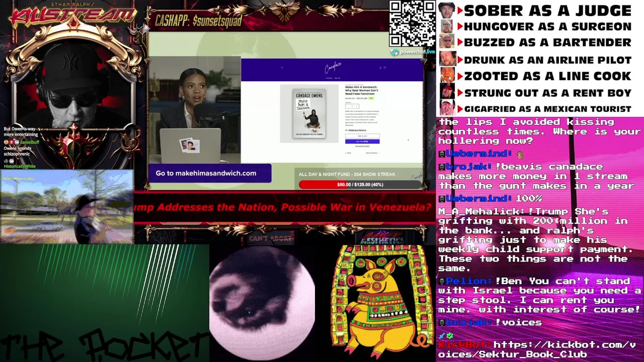Click avatar next to ZOOTED AS A LINE COOK

[x=447, y=75]
